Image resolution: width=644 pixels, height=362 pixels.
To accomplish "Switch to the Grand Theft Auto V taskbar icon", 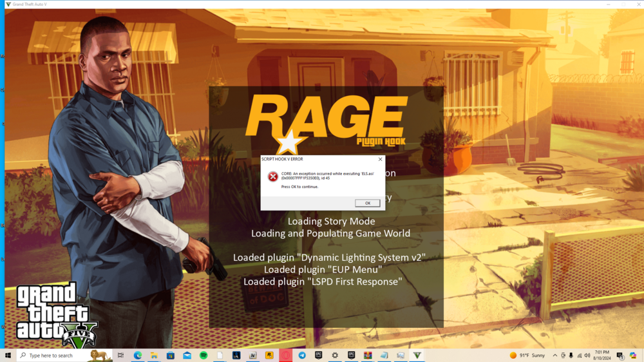I will (417, 356).
